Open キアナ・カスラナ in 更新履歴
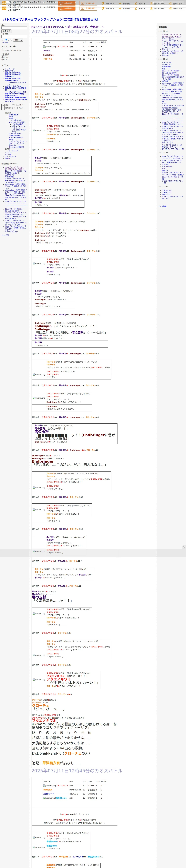Viewport: 186px width, 868px height. click(x=168, y=39)
